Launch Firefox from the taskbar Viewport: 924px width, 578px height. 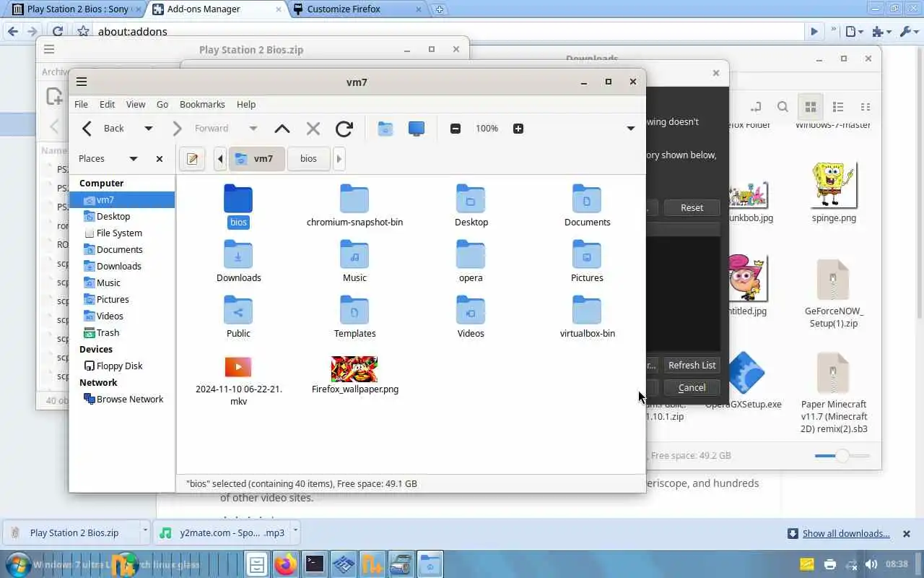285,564
